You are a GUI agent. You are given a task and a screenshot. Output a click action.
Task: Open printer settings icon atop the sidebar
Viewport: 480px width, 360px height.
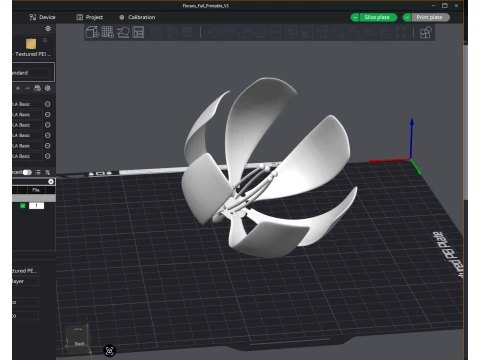coord(48,29)
